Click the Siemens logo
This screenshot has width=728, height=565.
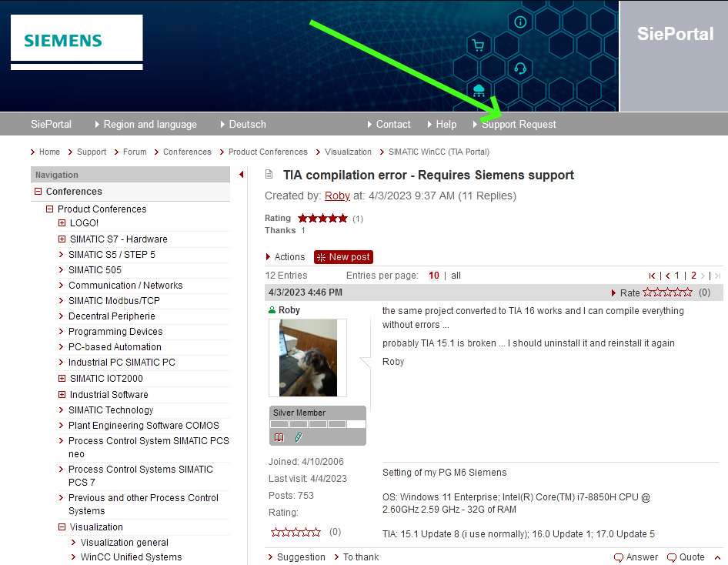(77, 41)
